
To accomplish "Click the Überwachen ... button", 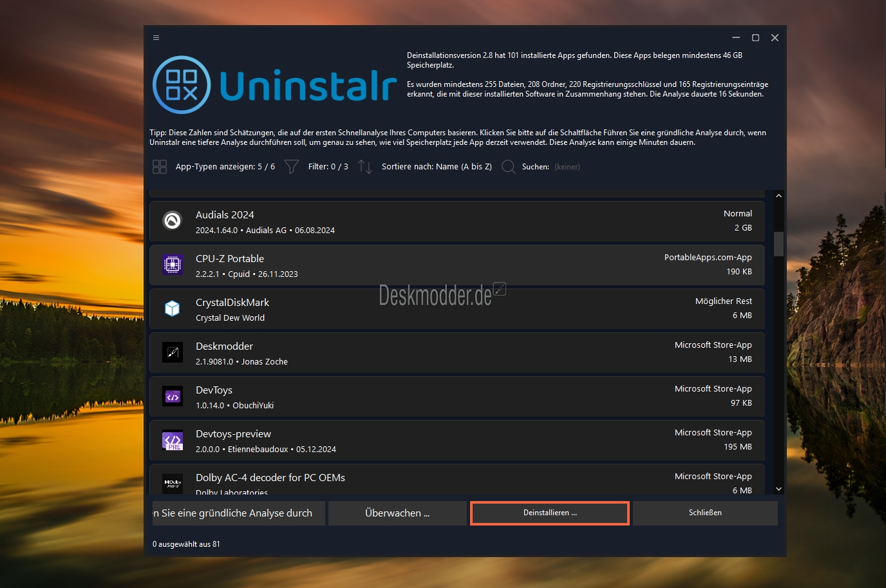I will coord(397,513).
